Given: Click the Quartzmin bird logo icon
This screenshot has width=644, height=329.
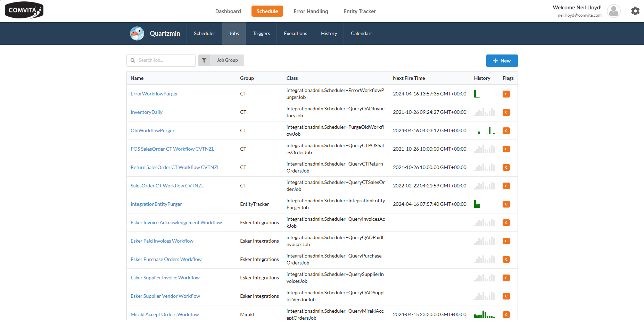Looking at the screenshot, I should [x=137, y=34].
